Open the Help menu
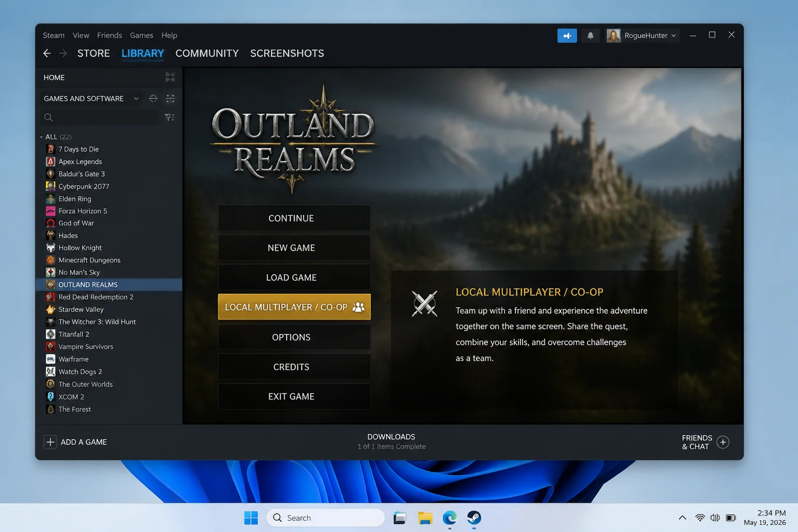The height and width of the screenshot is (532, 798). pyautogui.click(x=169, y=35)
